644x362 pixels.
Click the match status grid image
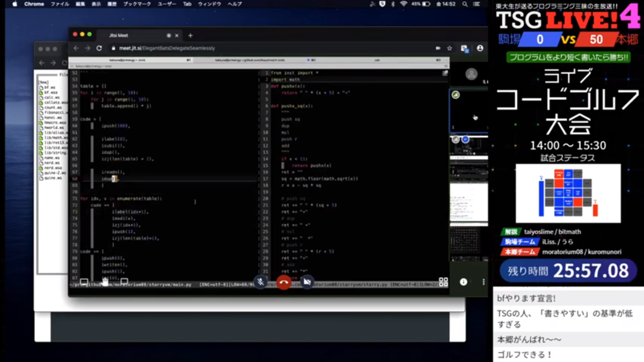pyautogui.click(x=568, y=194)
